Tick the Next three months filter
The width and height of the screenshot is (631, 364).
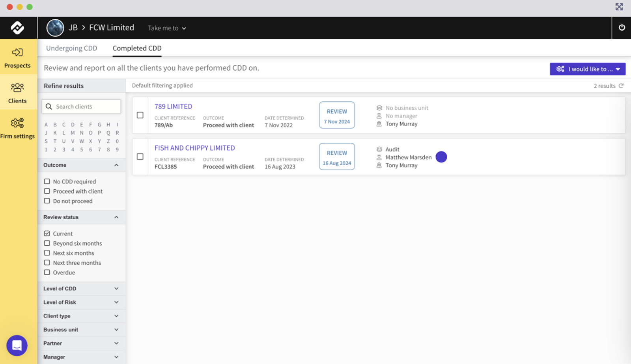tap(47, 263)
